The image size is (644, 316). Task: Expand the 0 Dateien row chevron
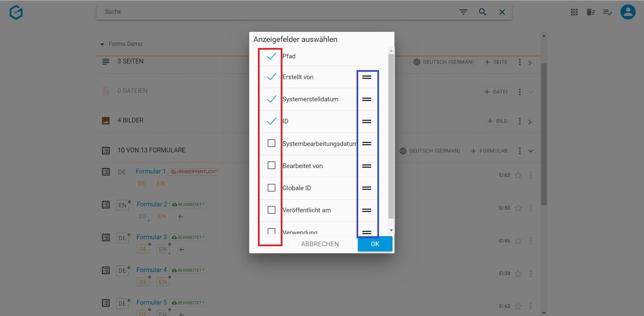click(531, 92)
